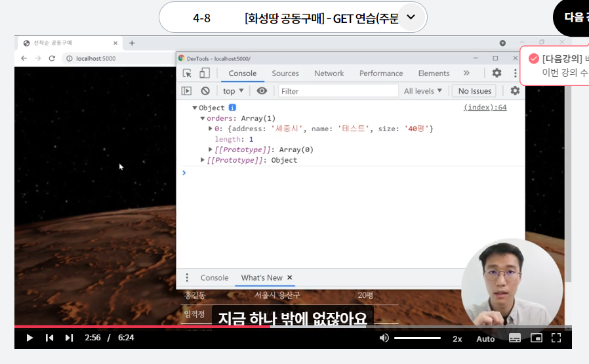Select the DevTools inspect element icon

pos(187,73)
